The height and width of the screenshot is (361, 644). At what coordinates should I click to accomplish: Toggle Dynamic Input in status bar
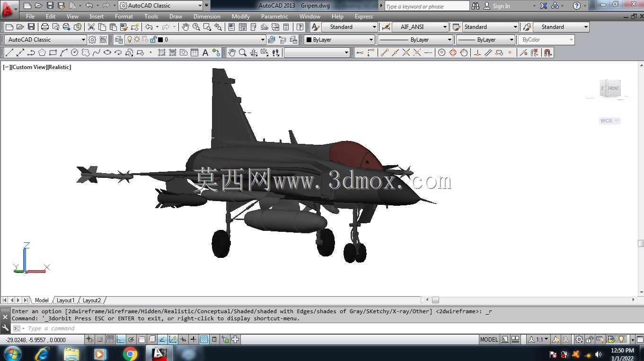click(x=183, y=340)
